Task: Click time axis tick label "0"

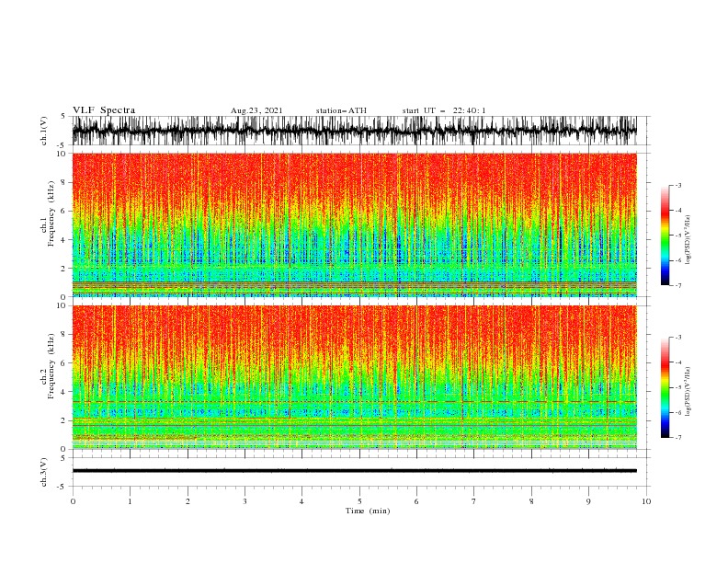Action: click(x=73, y=501)
